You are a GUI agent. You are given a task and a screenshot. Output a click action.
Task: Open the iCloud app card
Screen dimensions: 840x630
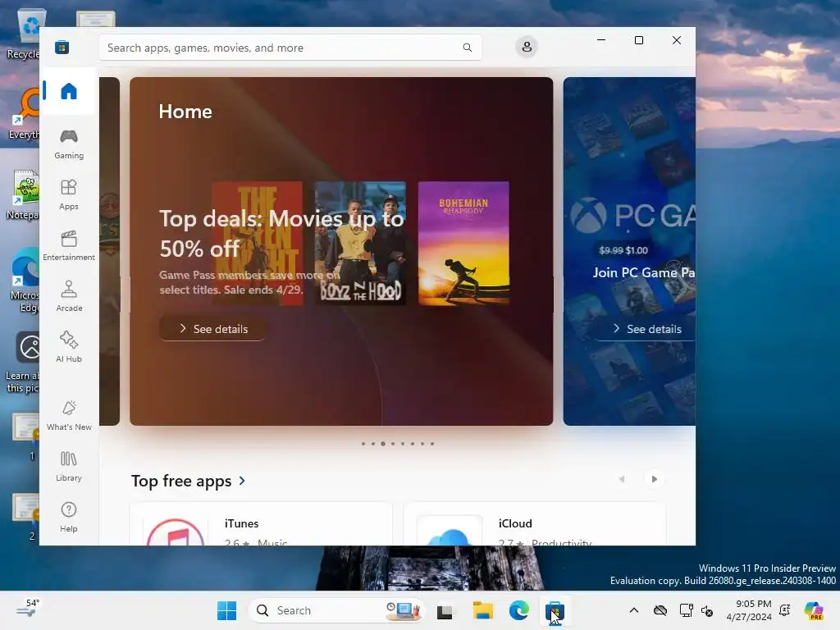coord(535,524)
